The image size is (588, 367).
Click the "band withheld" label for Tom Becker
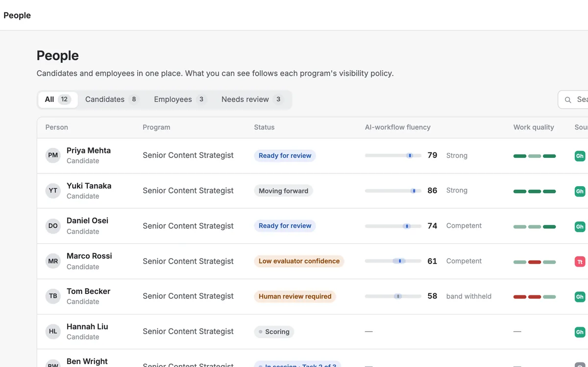coord(469,296)
